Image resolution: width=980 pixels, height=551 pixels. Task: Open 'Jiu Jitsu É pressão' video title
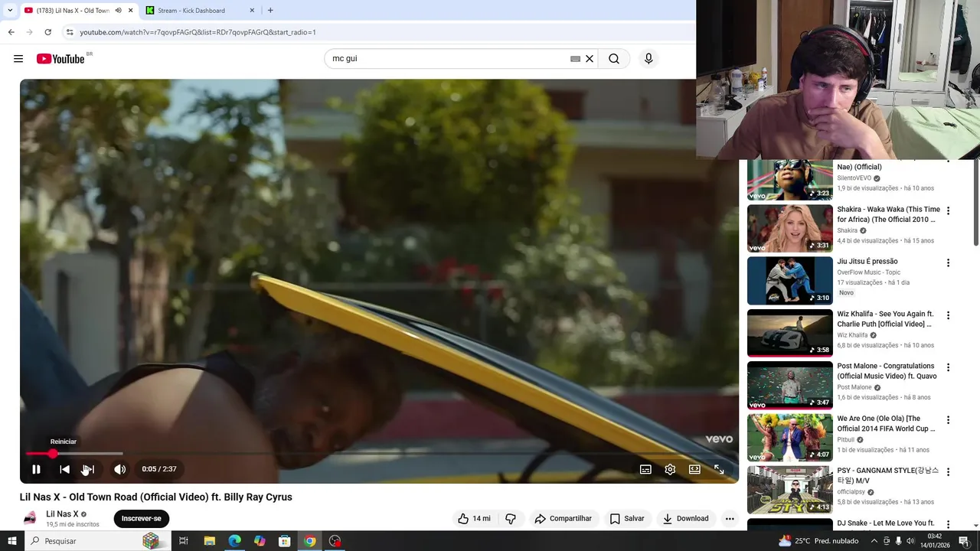[867, 262]
